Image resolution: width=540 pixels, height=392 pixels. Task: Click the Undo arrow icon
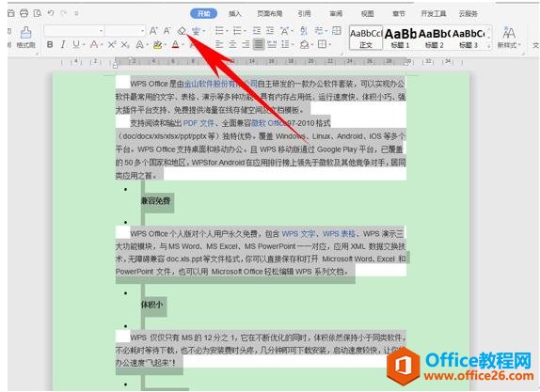tap(51, 13)
